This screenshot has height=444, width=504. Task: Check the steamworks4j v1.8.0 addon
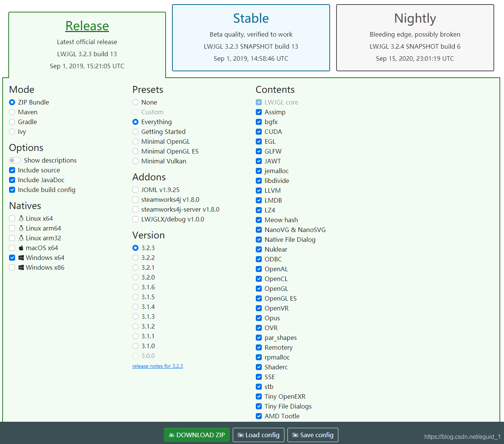point(135,200)
